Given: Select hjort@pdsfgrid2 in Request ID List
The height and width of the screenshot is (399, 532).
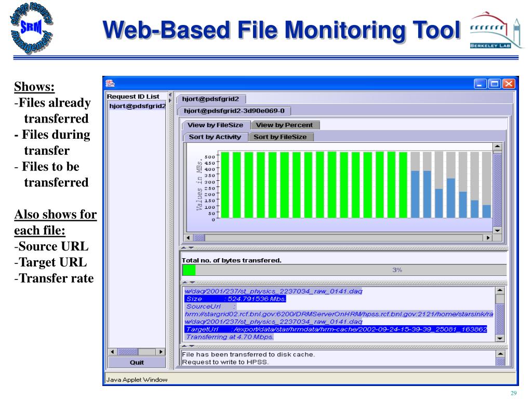Looking at the screenshot, I should click(x=137, y=106).
